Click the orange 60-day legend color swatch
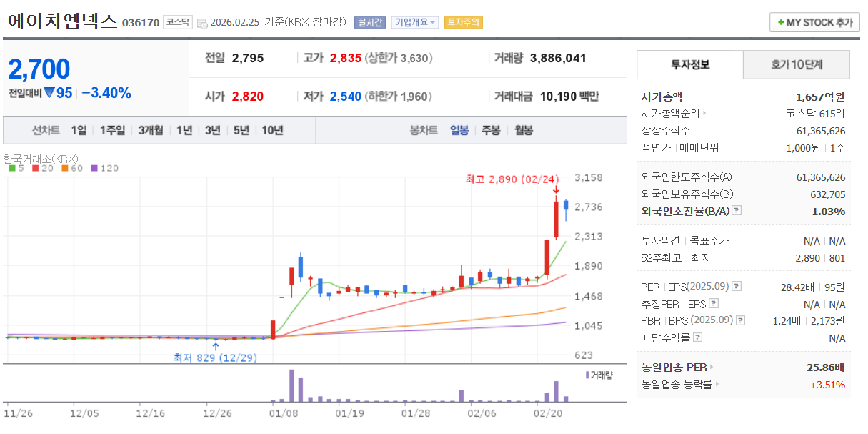 (x=65, y=169)
